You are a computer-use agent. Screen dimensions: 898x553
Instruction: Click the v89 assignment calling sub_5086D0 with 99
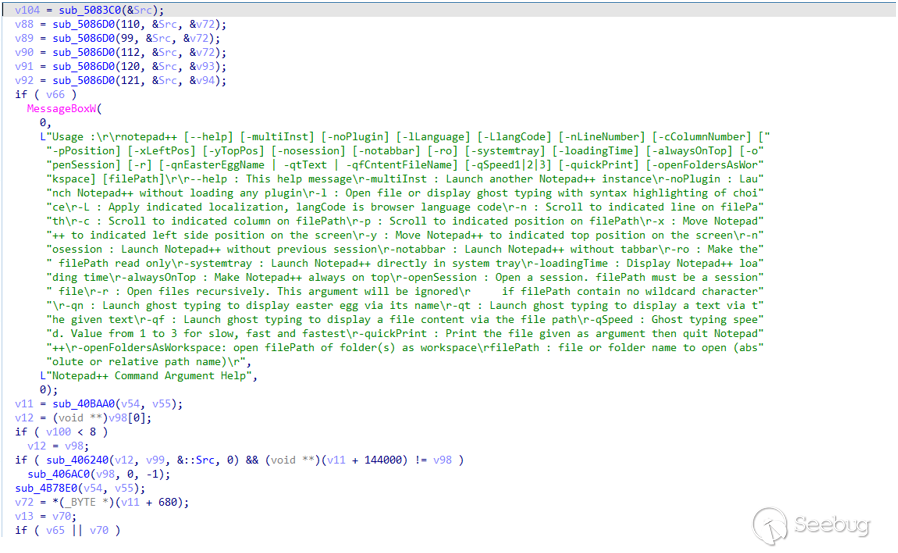(117, 38)
